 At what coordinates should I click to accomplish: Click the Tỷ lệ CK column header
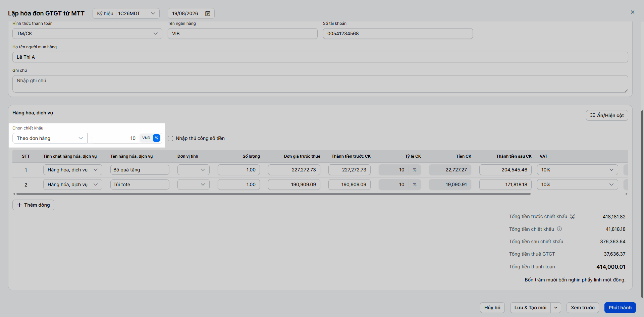pos(413,156)
